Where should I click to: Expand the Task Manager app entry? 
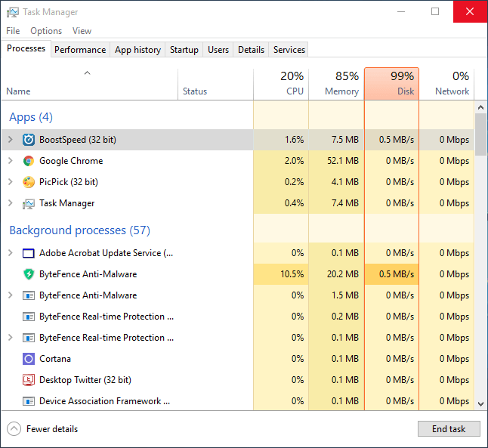(11, 203)
